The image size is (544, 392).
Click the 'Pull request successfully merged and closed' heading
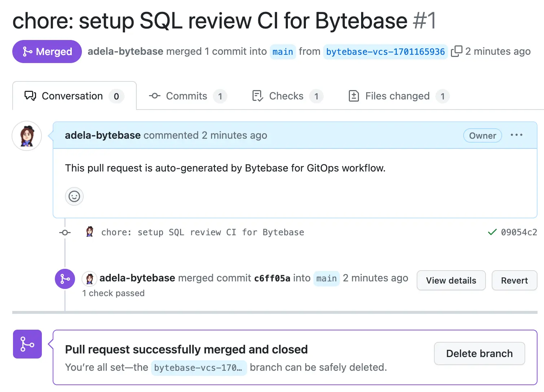pyautogui.click(x=187, y=349)
